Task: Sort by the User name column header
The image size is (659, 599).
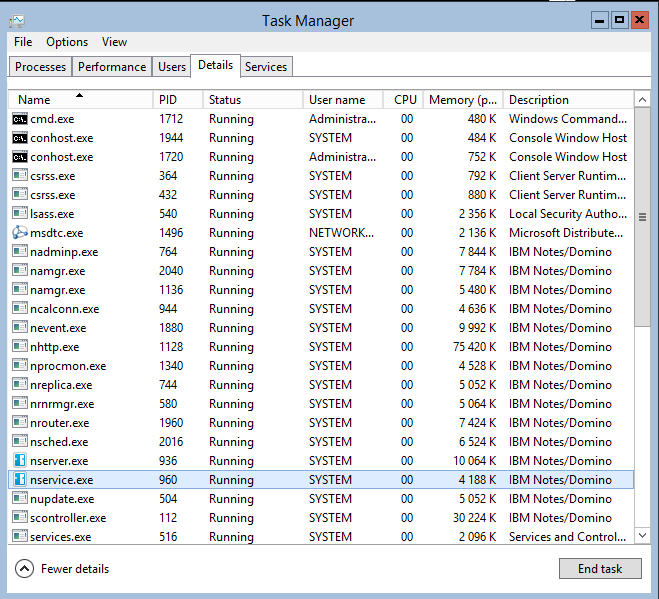Action: (343, 100)
